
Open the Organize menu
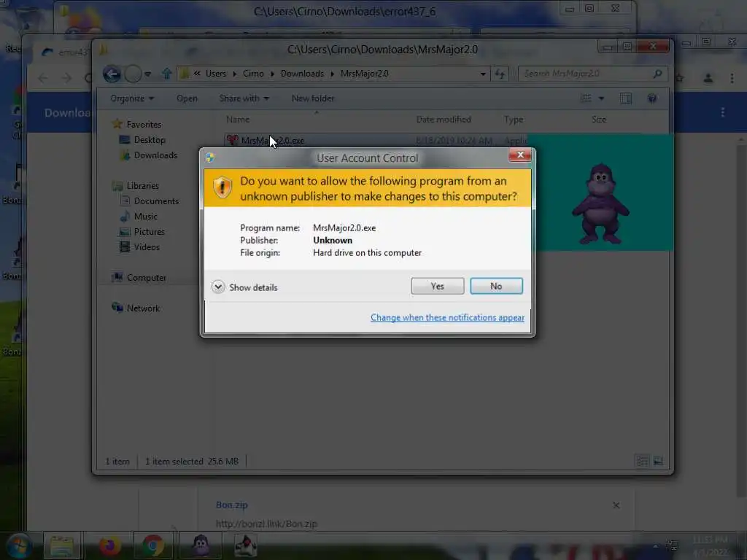click(132, 98)
